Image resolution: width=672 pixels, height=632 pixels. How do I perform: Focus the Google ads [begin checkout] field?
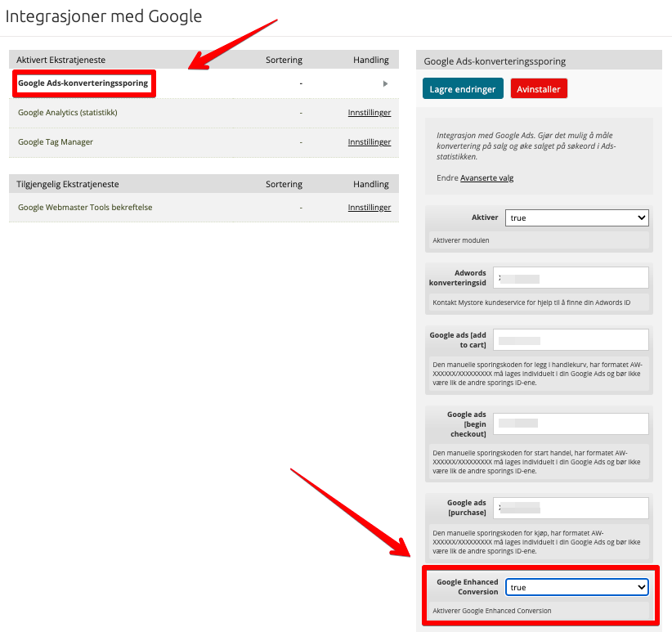tap(571, 424)
